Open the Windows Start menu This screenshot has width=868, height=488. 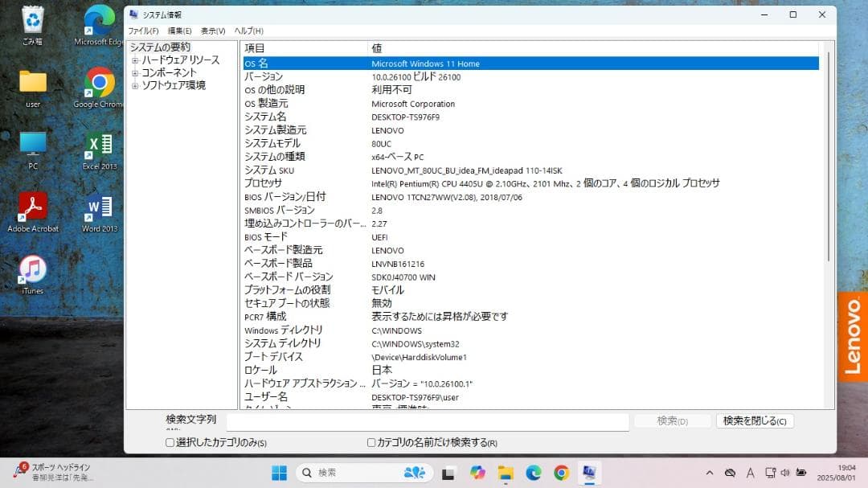(x=279, y=473)
